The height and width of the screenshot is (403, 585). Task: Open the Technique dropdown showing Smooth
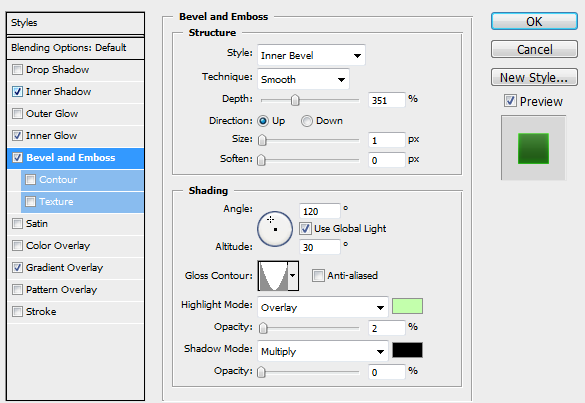303,79
